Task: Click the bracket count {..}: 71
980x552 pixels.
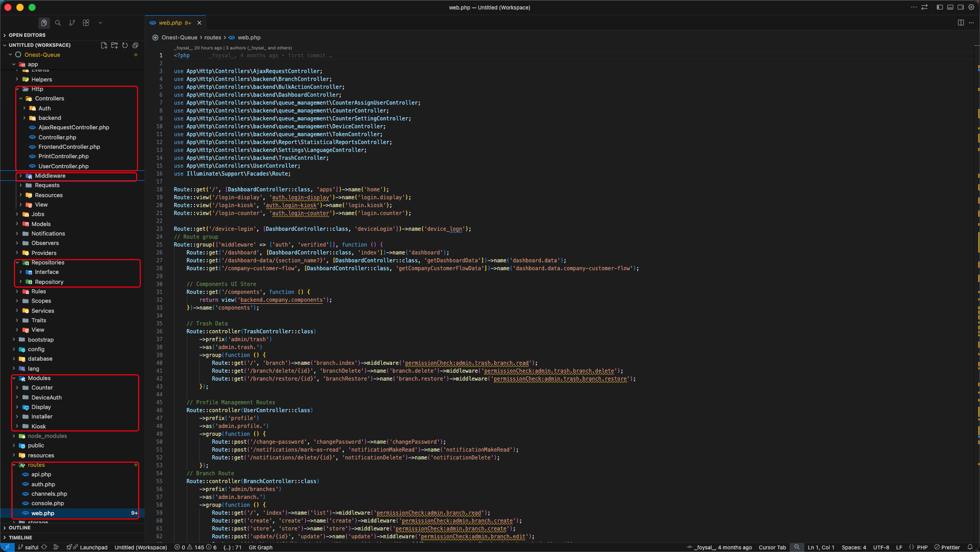Action: click(232, 547)
